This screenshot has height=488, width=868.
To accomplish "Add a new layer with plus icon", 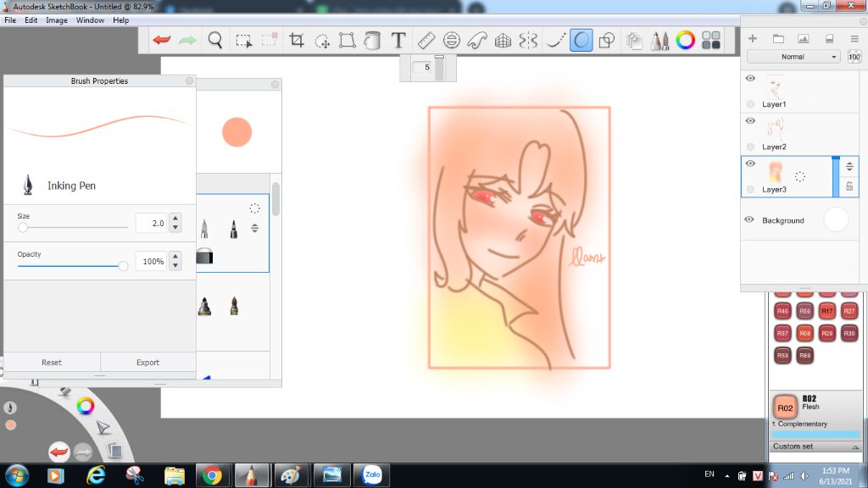I will [x=753, y=38].
